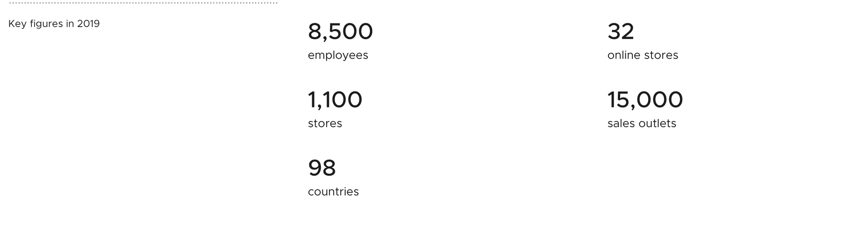
Task: Select the 98 figure
Action: pos(322,168)
